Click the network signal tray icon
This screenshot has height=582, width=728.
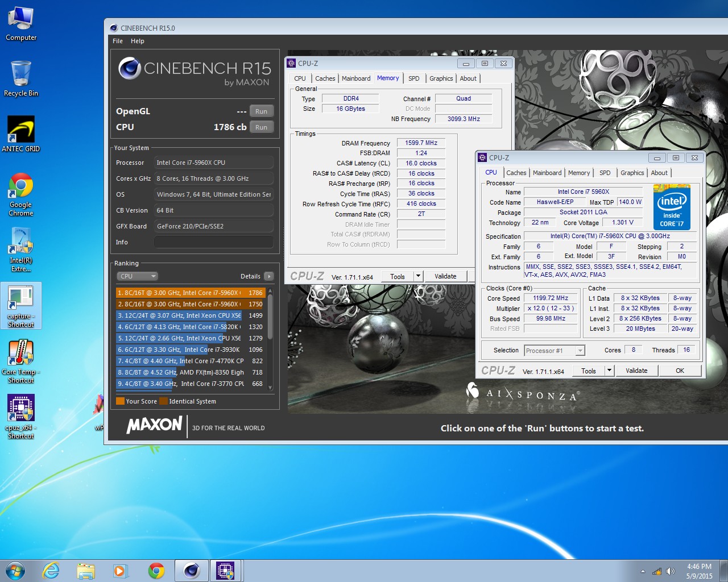coord(657,571)
